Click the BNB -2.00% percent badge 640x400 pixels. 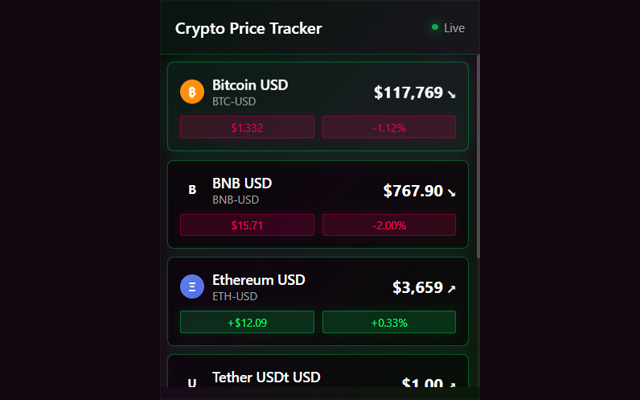coord(389,225)
